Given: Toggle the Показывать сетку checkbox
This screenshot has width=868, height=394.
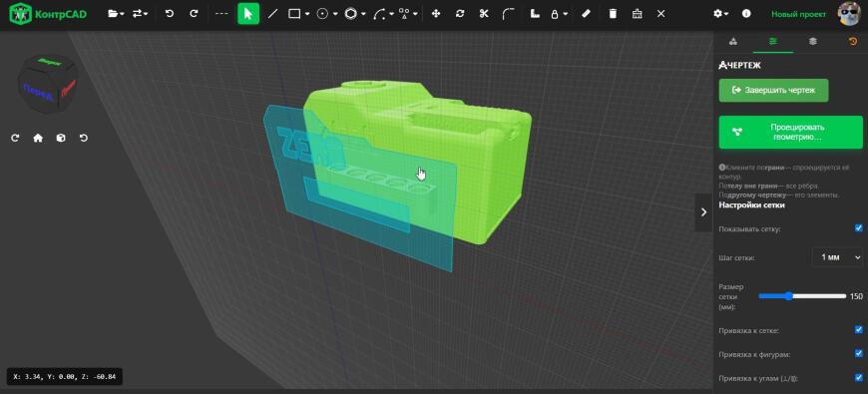Looking at the screenshot, I should click(859, 228).
